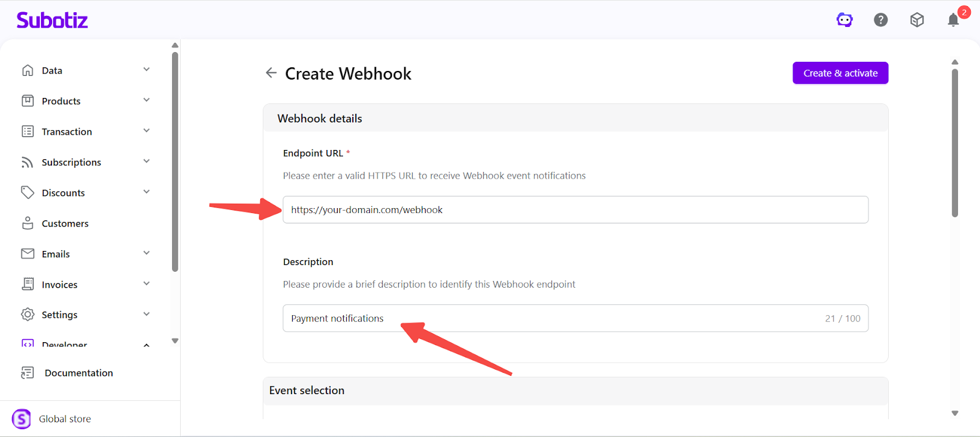Expand the Products section chevron
The width and height of the screenshot is (980, 437).
(146, 100)
